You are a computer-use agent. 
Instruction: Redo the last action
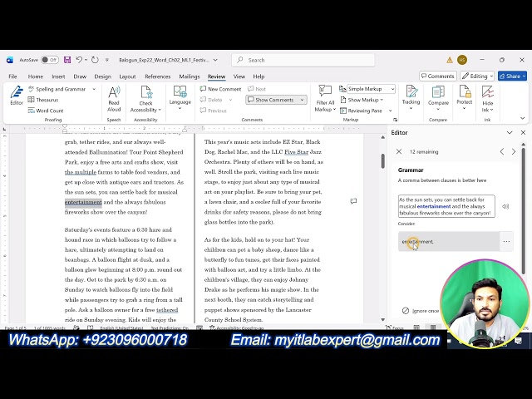click(x=95, y=60)
